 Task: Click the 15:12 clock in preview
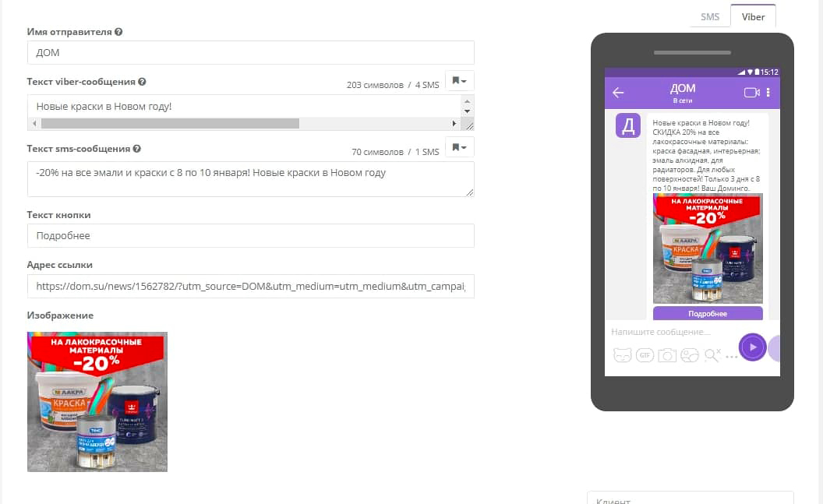click(x=769, y=72)
